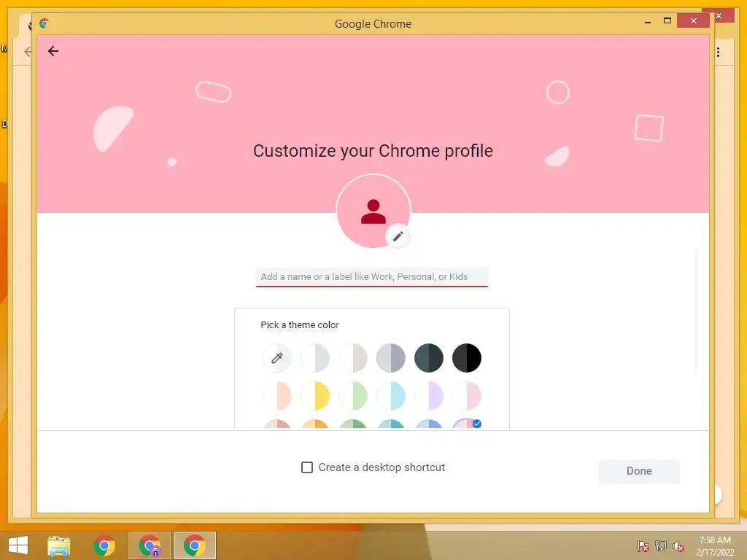Minimize the Google Chrome profile window
747x560 pixels.
[x=648, y=21]
